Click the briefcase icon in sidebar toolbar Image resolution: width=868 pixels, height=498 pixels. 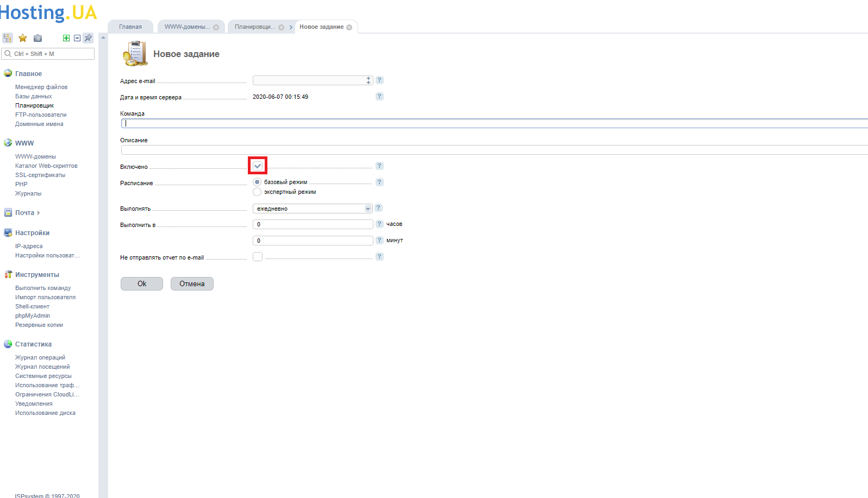(38, 38)
